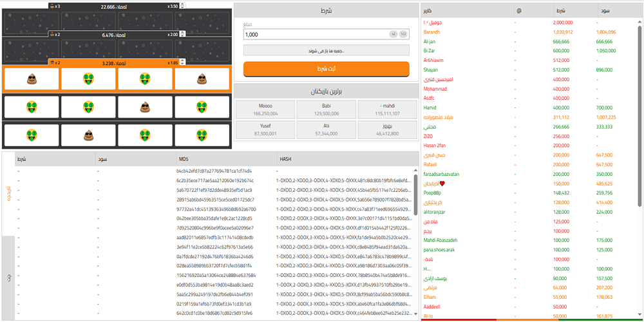Viewport: 644px width, 322px height.
Task: Click 2,000,000 bet amount in first player row
Action: click(563, 22)
